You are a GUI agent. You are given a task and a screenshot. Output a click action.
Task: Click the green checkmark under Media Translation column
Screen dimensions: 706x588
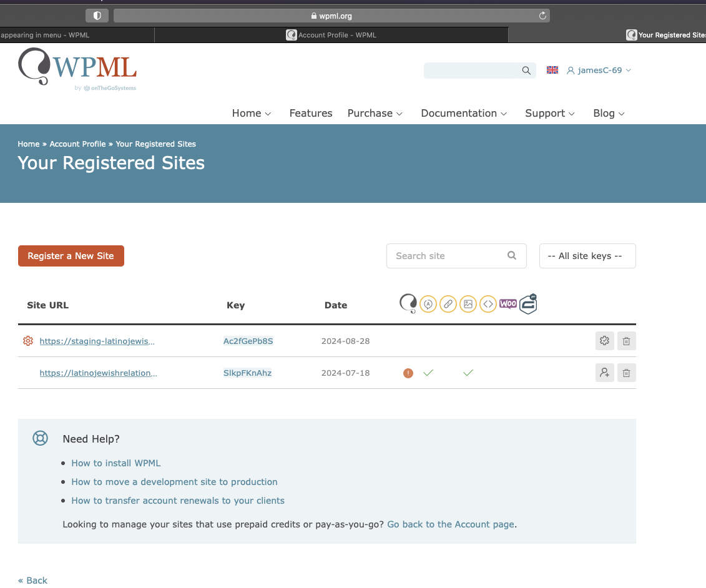pos(468,373)
